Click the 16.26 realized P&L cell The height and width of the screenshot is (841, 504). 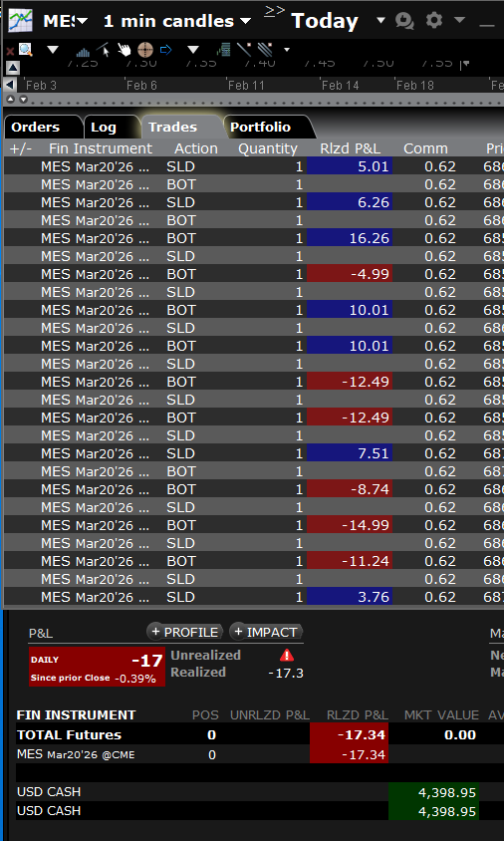[x=350, y=238]
